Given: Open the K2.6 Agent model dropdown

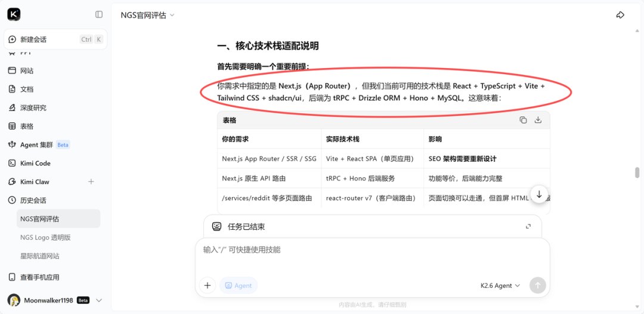Looking at the screenshot, I should pos(500,285).
